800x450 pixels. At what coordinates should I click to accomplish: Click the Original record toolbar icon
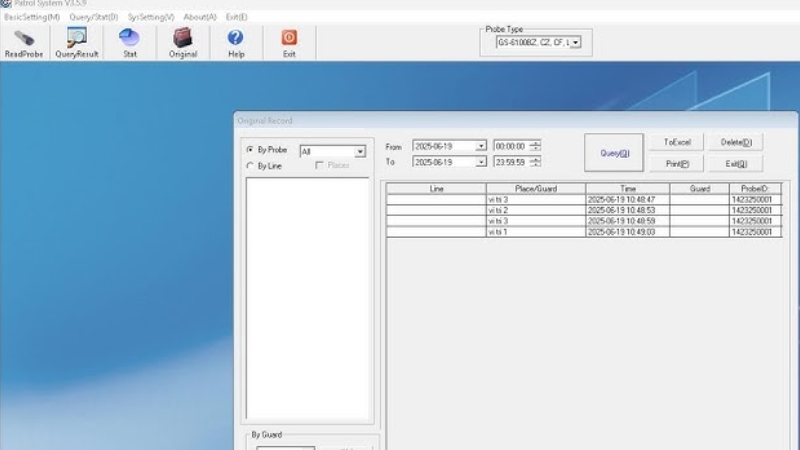point(183,41)
